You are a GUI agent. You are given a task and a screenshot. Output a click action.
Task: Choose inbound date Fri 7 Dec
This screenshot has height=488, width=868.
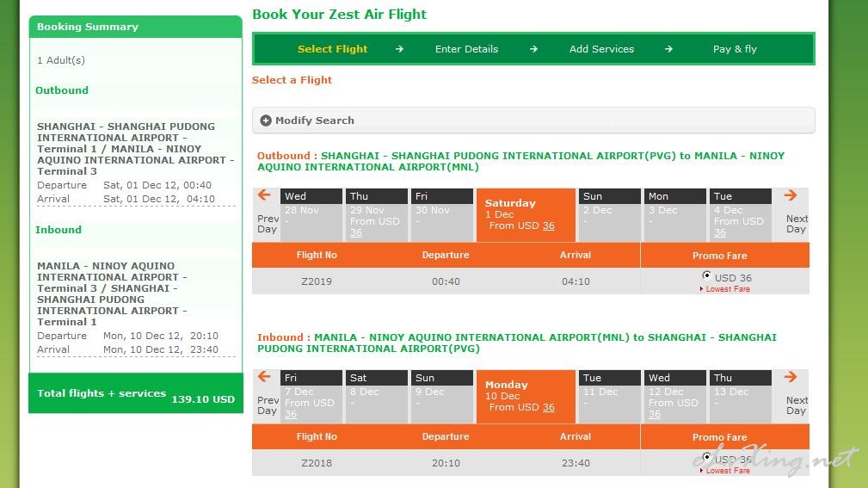(311, 397)
